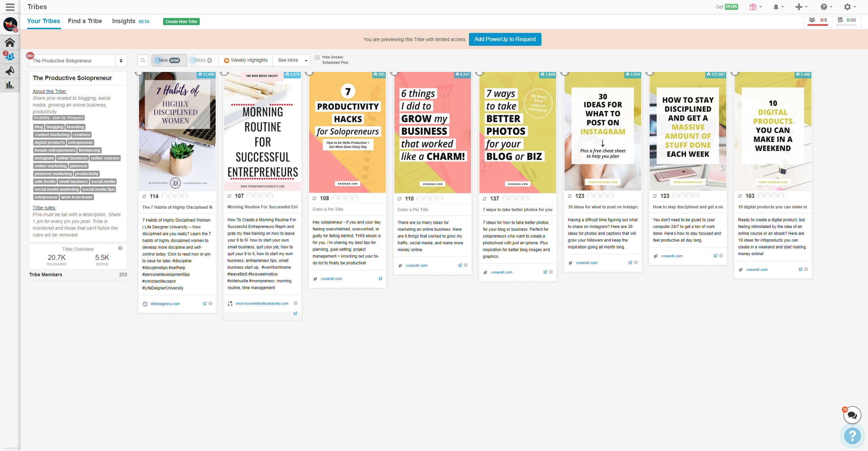Check Hide Already Scheduled Pins checkbox
Viewport: 868px width, 451px height.
click(x=317, y=57)
